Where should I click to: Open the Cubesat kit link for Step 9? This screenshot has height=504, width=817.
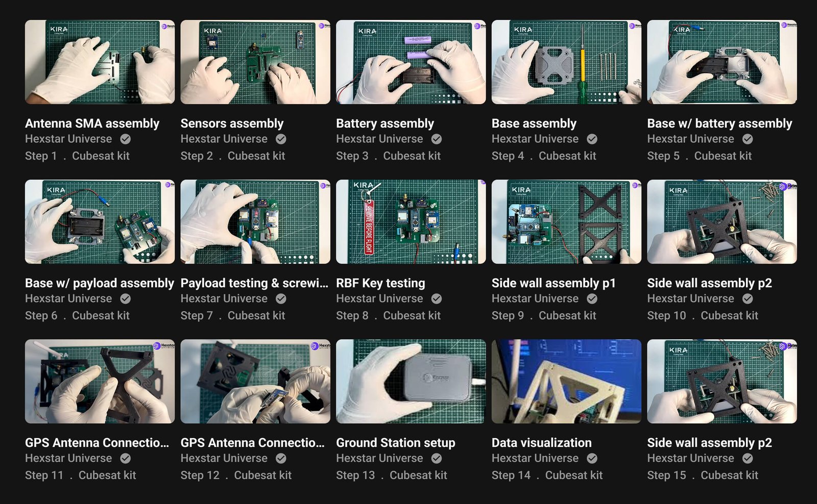coord(567,316)
